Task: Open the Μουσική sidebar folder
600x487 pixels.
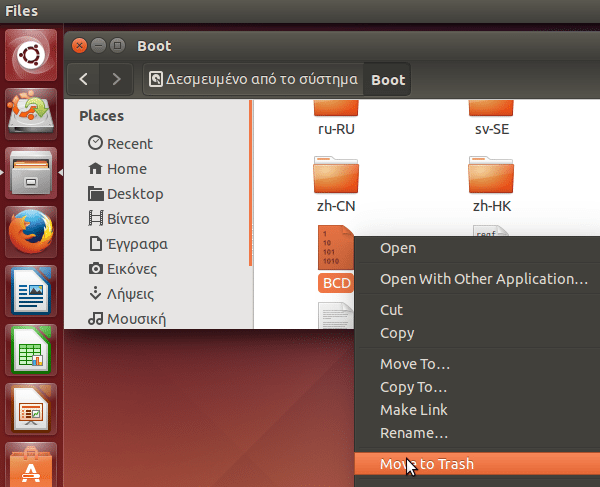Action: (136, 319)
